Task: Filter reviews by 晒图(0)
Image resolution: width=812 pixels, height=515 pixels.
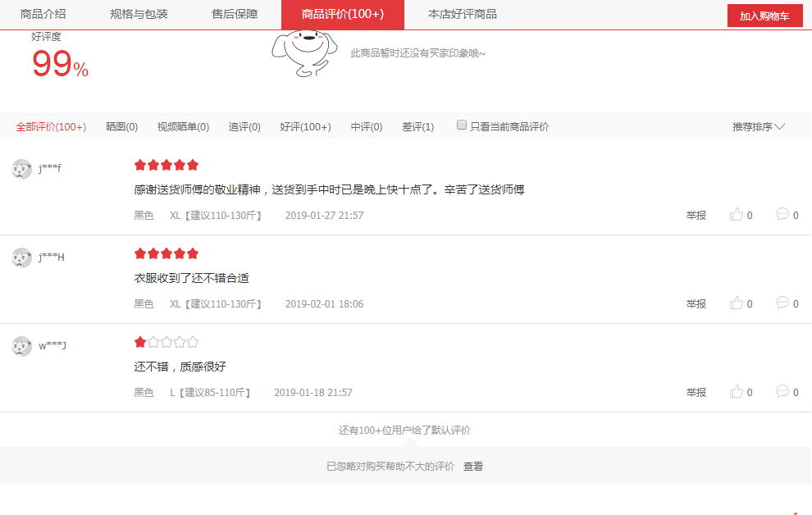Action: (x=121, y=127)
